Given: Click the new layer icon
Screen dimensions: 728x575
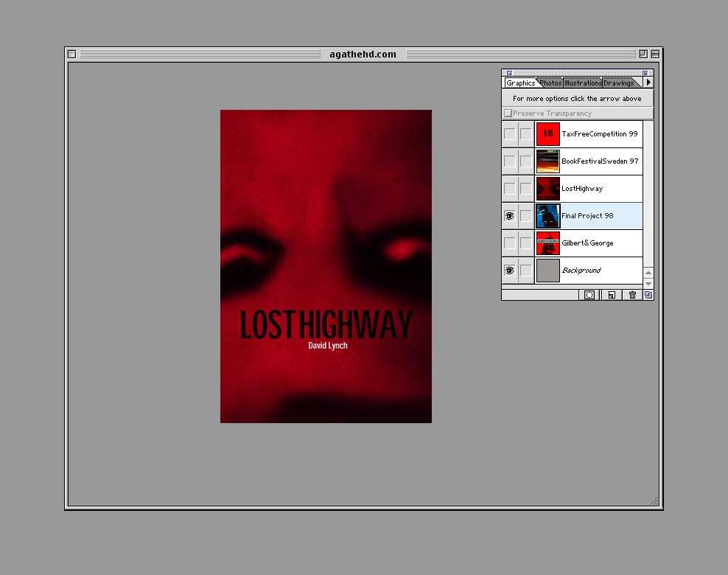Looking at the screenshot, I should click(612, 295).
